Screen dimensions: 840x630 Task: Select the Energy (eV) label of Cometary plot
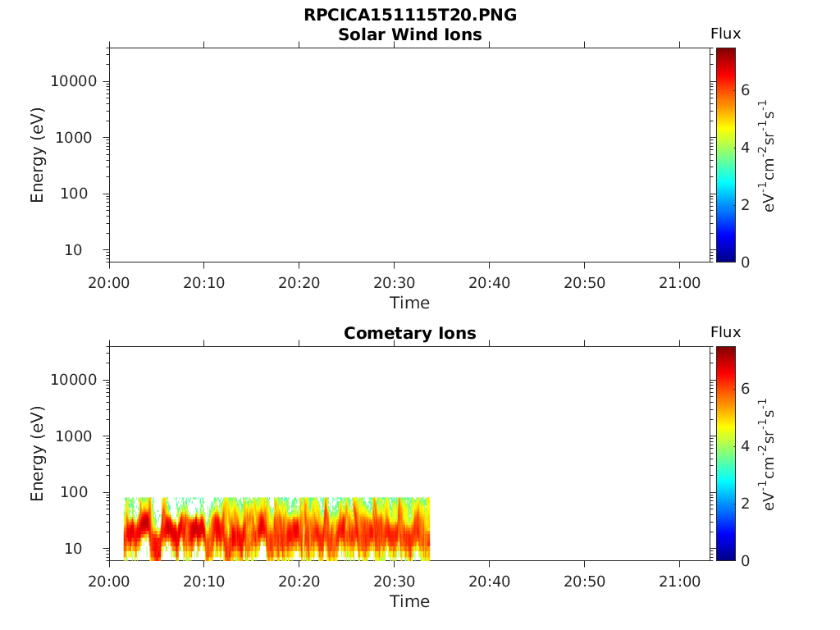tap(37, 454)
